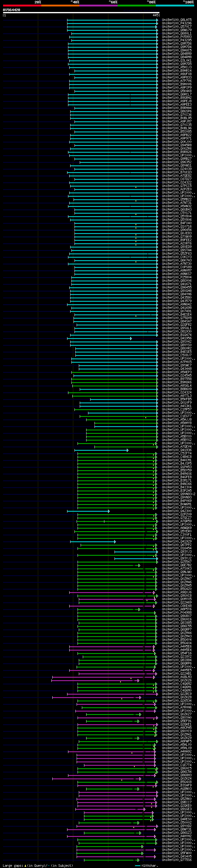Select hit UniRef100_Q4RES0
The width and height of the screenshot is (197, 868).
pos(177,819)
